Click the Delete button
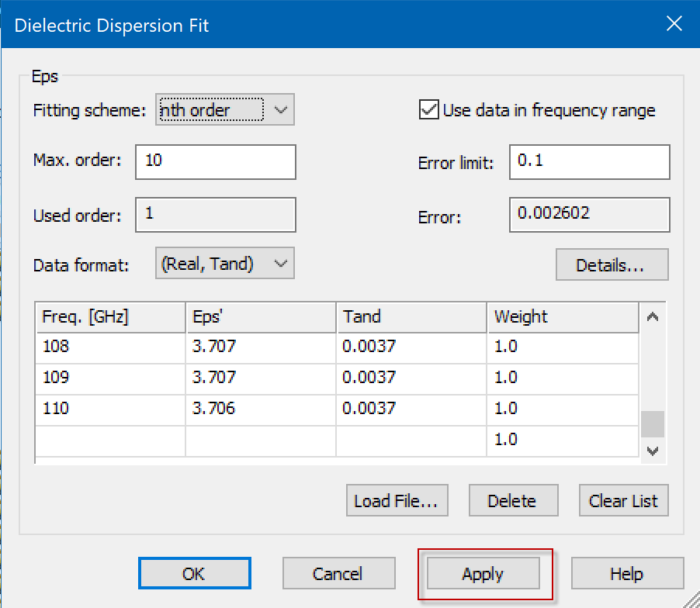 pyautogui.click(x=511, y=501)
